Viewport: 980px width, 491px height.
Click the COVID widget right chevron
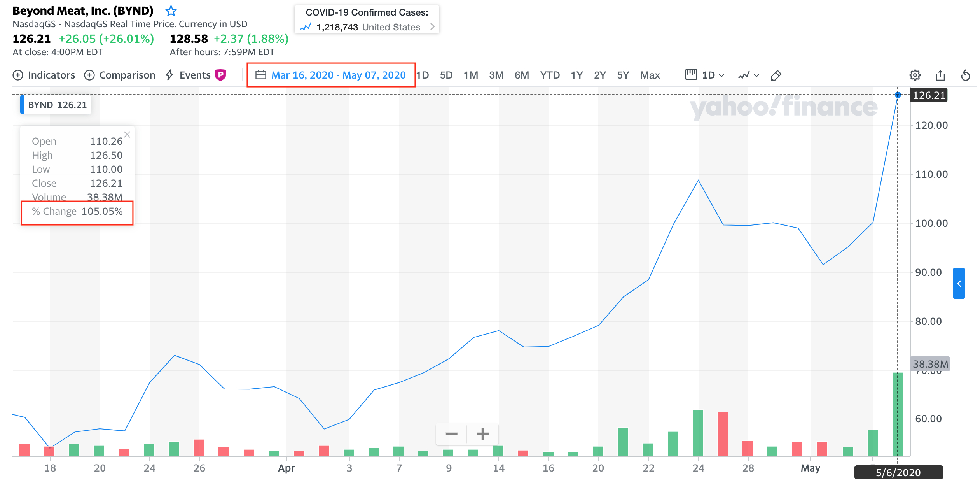432,27
